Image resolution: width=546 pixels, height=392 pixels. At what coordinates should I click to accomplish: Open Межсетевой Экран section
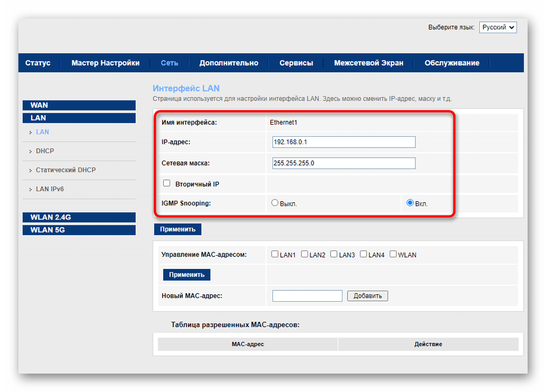click(x=368, y=63)
